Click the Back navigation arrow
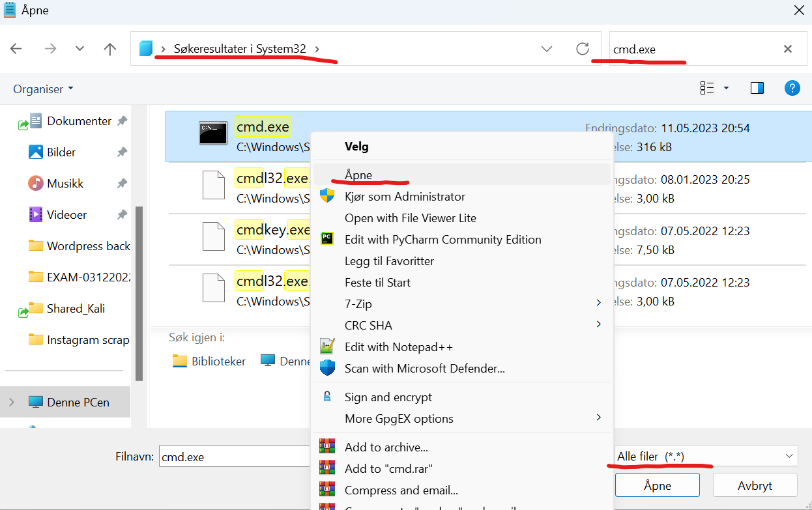Screen dimensions: 812x510 16,49
